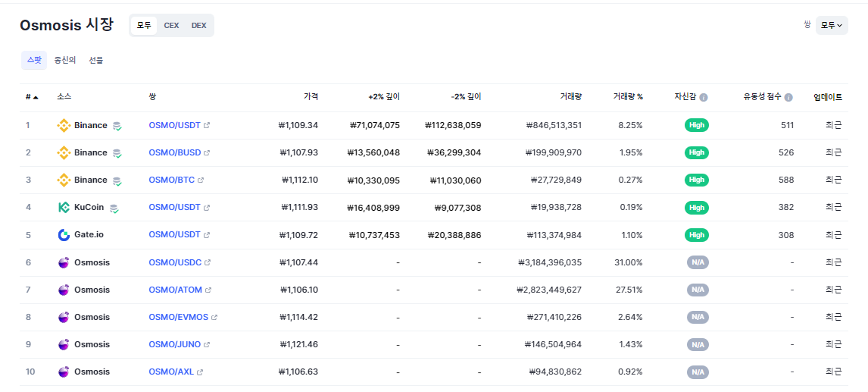
Task: Click the depth value ₩112,638,059
Action: (454, 125)
